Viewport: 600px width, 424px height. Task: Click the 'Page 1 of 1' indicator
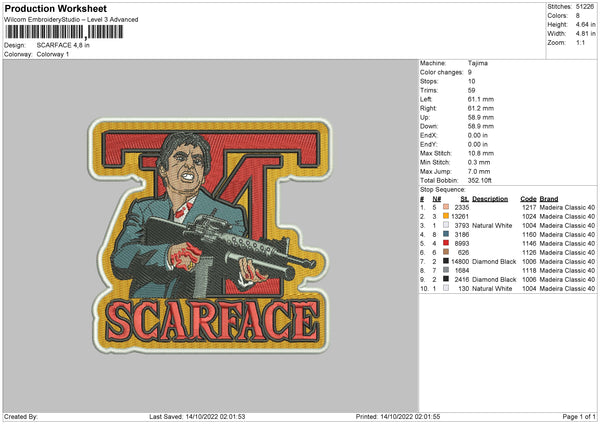click(x=579, y=417)
